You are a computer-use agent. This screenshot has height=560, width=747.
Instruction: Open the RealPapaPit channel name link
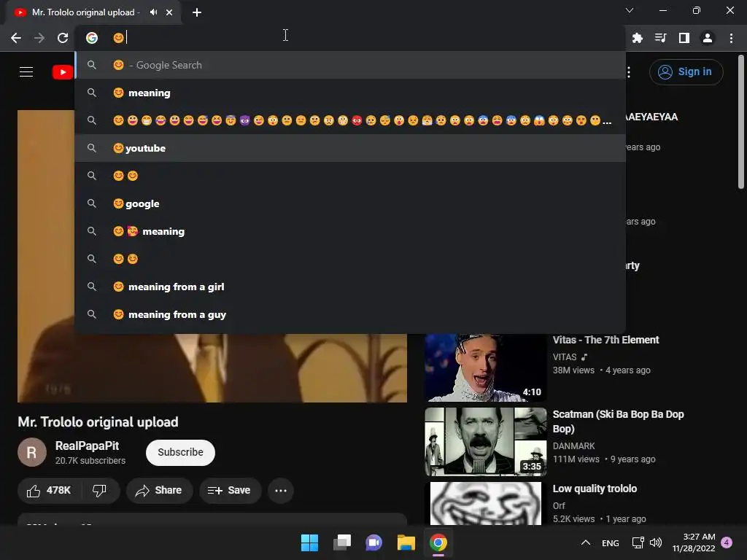[x=87, y=446]
